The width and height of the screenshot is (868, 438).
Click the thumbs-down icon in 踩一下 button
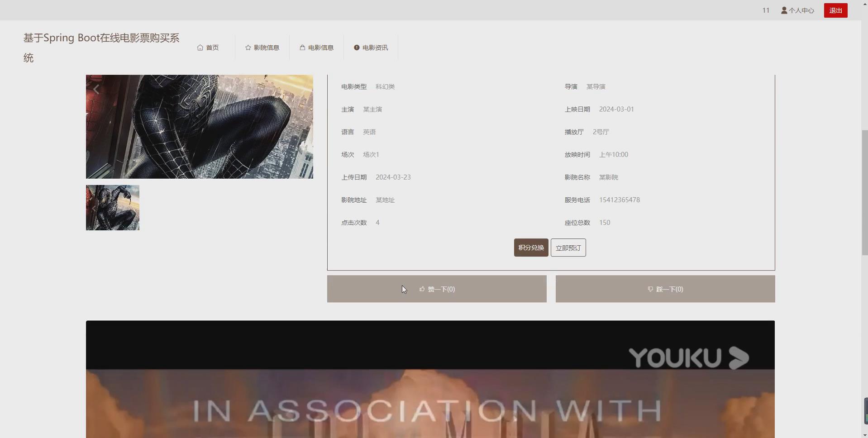pos(650,289)
